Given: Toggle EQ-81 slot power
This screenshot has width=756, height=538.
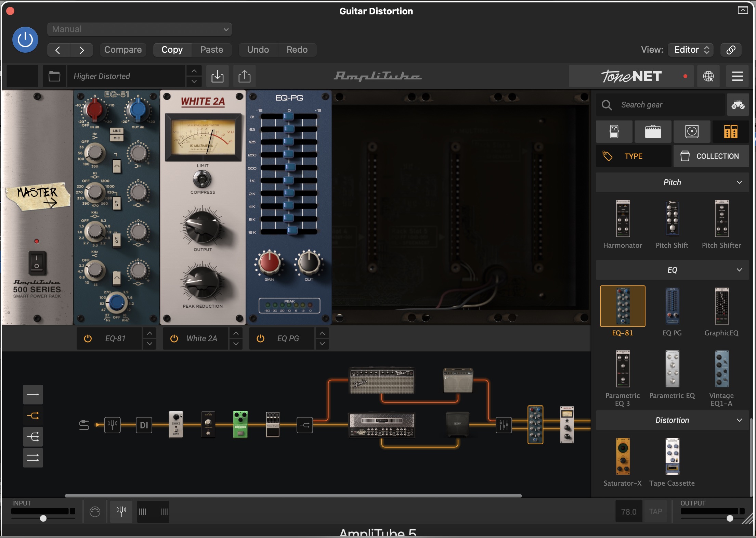Looking at the screenshot, I should [x=88, y=338].
